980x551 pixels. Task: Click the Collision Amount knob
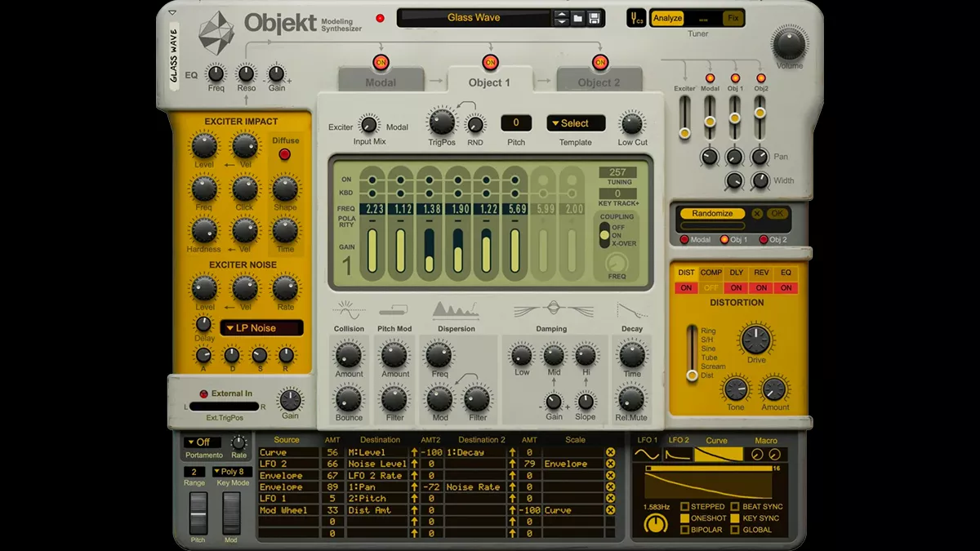(x=349, y=355)
